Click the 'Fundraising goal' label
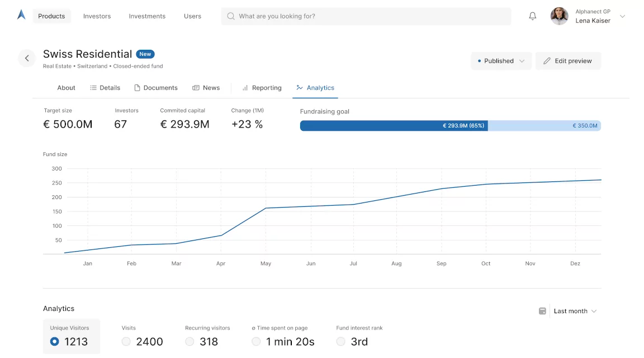The image size is (644, 358). pyautogui.click(x=324, y=111)
